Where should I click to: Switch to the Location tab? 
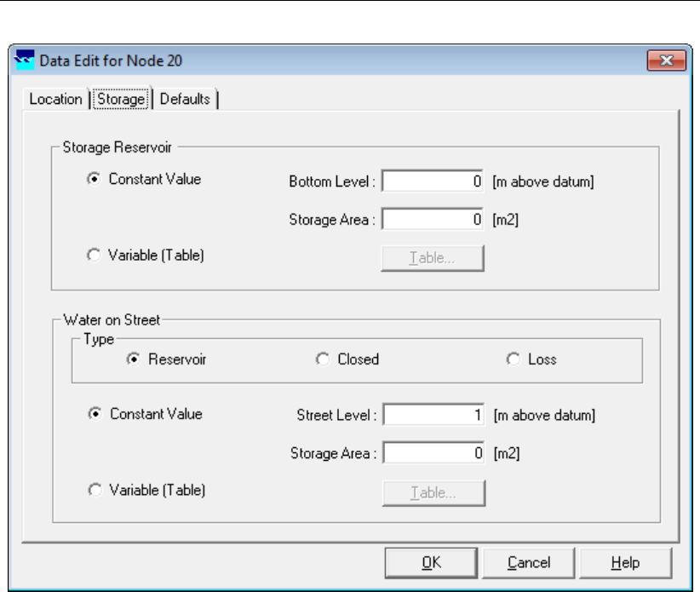(x=55, y=99)
